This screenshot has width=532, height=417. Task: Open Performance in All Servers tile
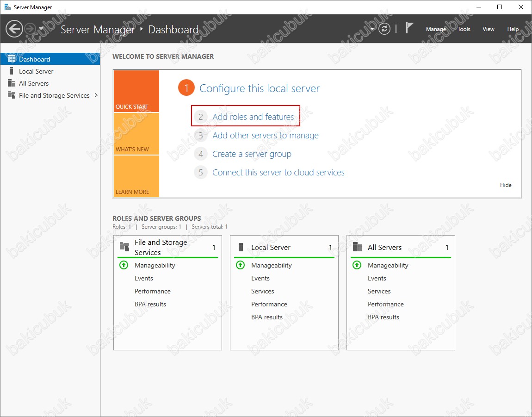(x=385, y=304)
